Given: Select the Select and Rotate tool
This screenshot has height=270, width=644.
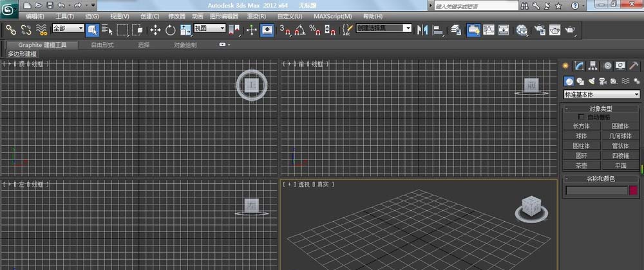Looking at the screenshot, I should coord(171,30).
